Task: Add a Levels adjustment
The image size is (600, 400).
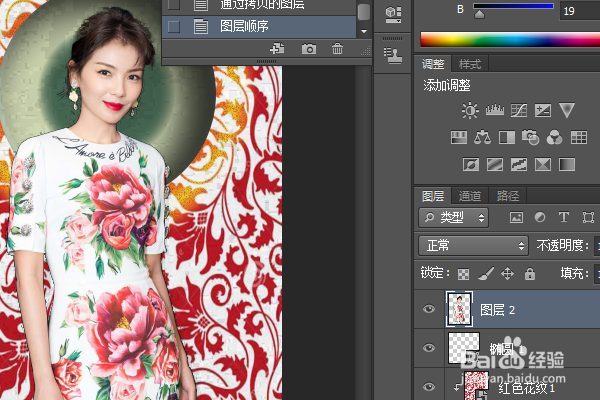Action: [x=494, y=110]
